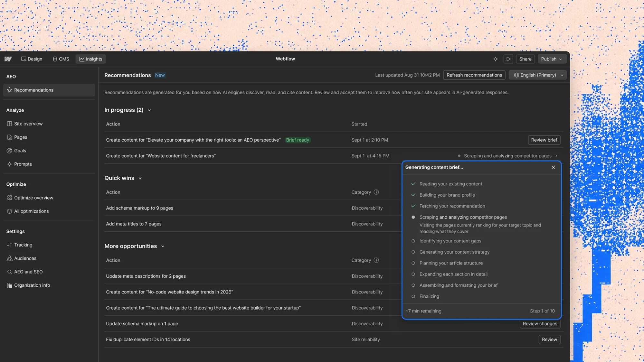Open AEO and SEO settings
This screenshot has height=362, width=644.
[x=49, y=272]
